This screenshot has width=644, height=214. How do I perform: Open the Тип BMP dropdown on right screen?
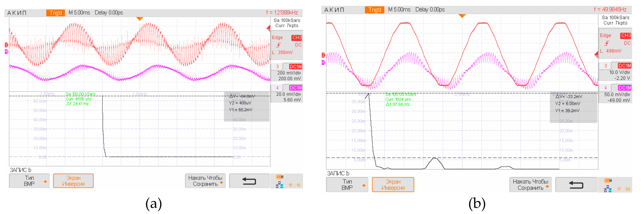click(347, 185)
